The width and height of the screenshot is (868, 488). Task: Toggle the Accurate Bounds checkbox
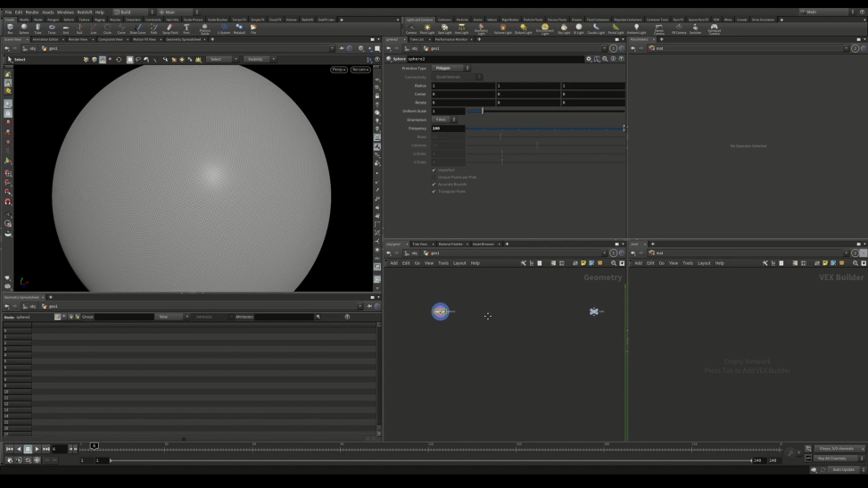(x=434, y=185)
